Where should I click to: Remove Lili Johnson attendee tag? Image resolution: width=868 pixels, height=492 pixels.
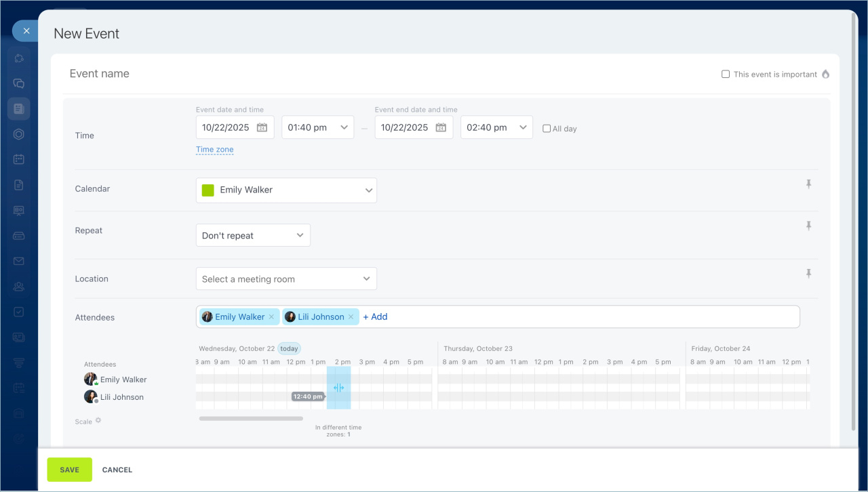[351, 317]
